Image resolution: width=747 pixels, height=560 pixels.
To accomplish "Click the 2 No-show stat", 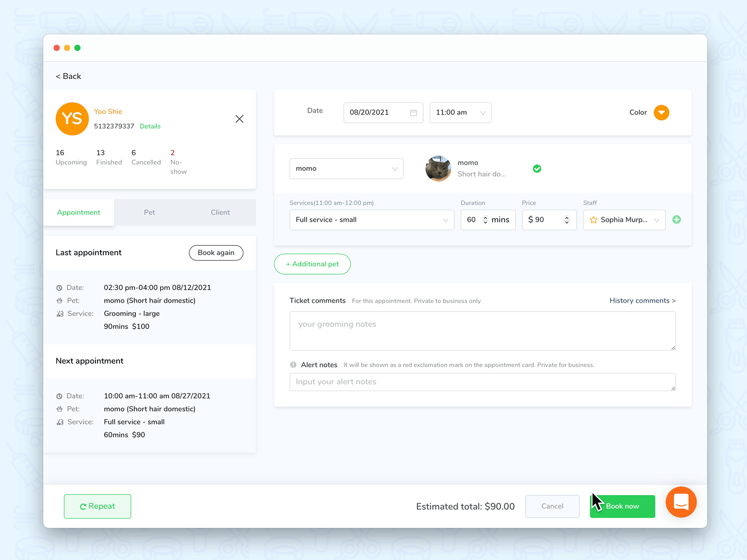I will coord(178,162).
